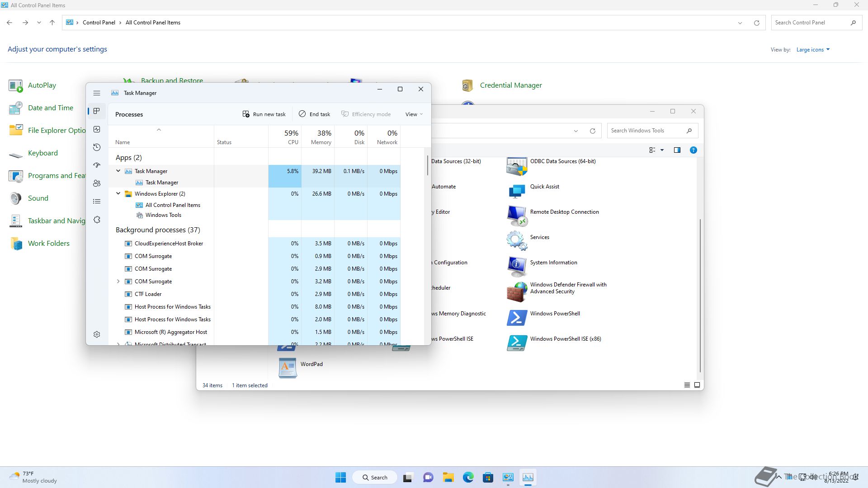Open Remote Desktop Connection in Windows Tools
868x488 pixels.
click(553, 216)
